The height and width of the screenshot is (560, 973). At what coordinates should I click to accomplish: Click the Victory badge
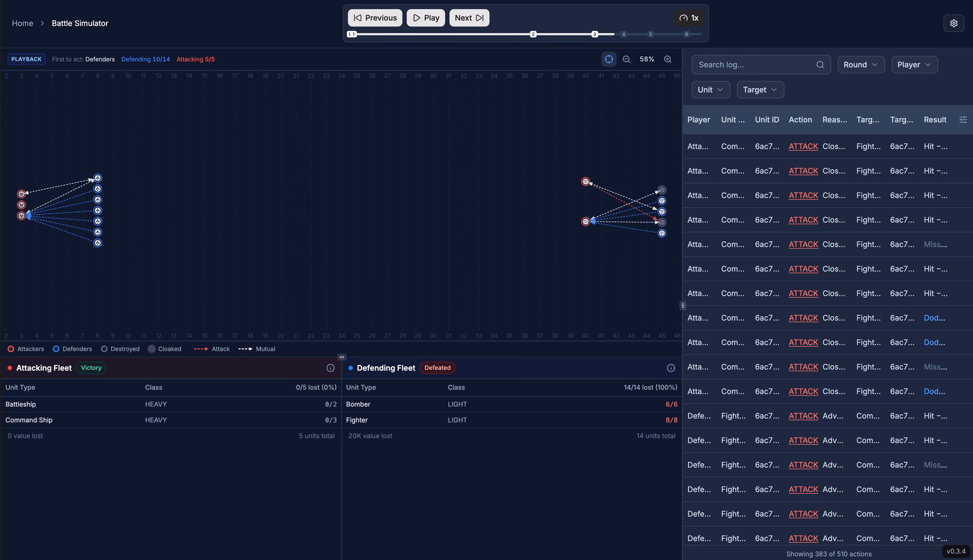(x=91, y=368)
